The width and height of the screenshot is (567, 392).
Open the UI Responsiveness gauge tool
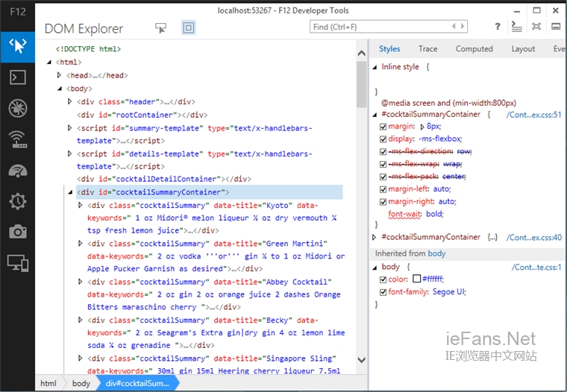click(x=17, y=171)
